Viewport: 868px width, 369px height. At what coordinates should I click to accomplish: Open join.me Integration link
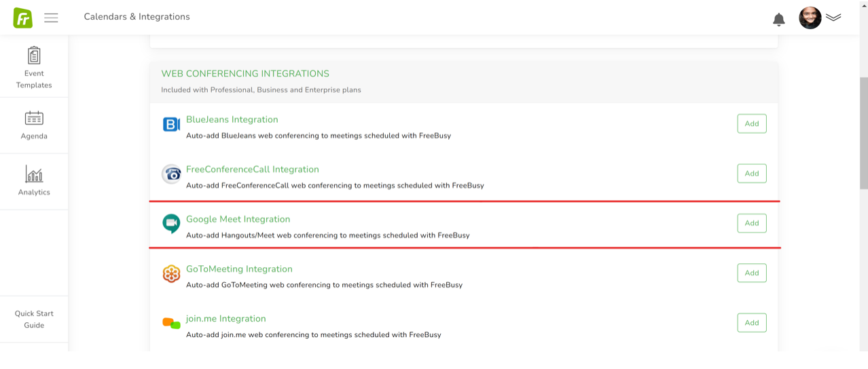[226, 319]
